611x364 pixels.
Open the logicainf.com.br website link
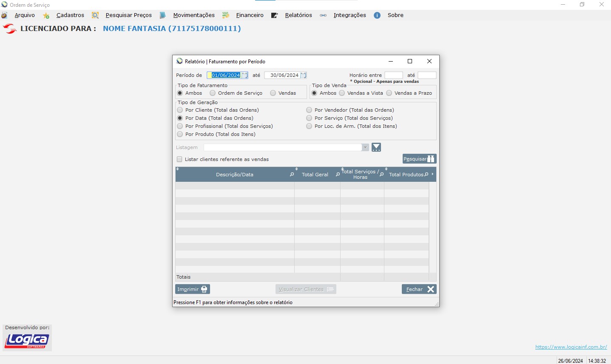click(x=571, y=347)
